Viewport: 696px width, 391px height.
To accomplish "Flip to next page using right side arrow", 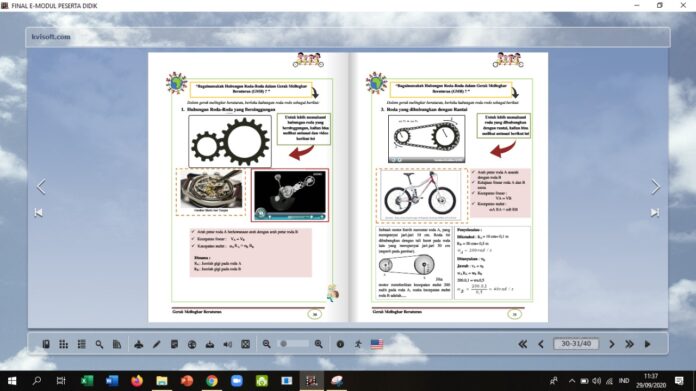I will click(655, 187).
